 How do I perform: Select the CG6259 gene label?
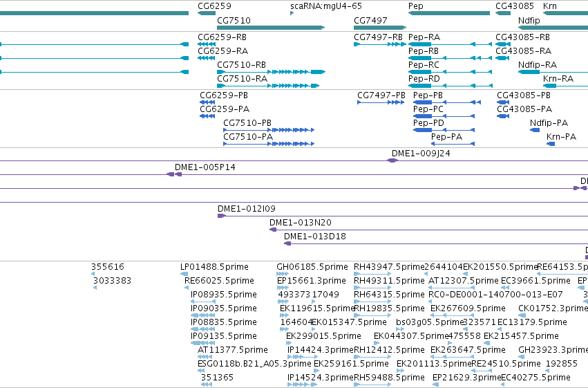click(214, 6)
